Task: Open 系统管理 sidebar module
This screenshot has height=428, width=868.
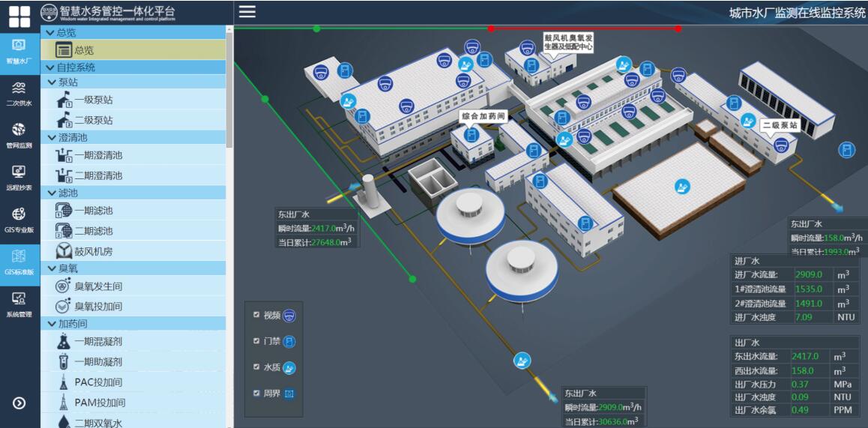Action: click(19, 304)
